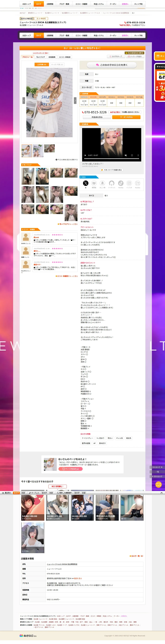
Task: Open the review titled 最高です！
Action: (37, 265)
